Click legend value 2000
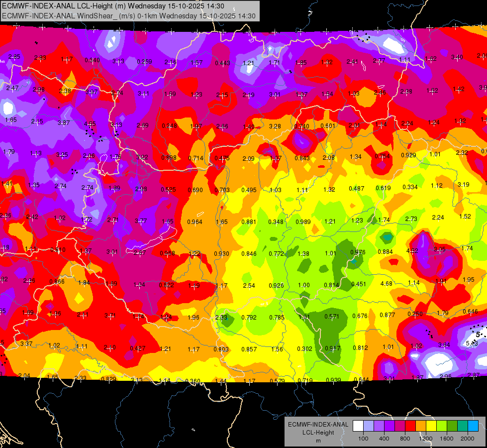 point(468,439)
